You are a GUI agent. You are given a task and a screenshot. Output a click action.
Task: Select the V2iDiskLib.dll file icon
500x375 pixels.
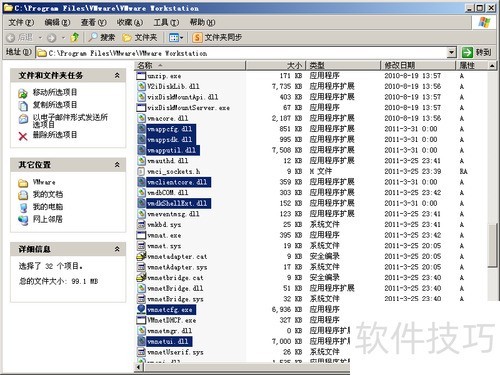click(x=141, y=86)
